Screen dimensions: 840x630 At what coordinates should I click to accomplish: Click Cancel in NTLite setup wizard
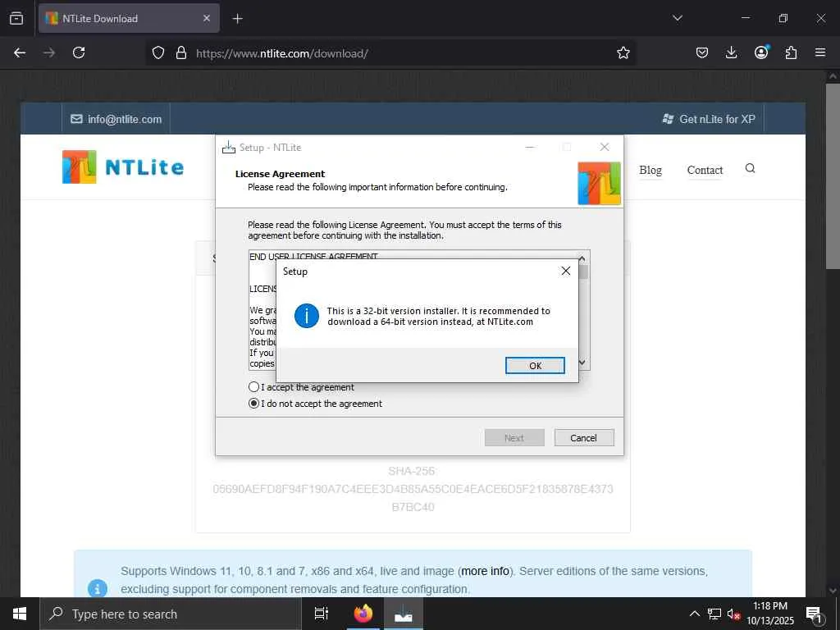(584, 438)
